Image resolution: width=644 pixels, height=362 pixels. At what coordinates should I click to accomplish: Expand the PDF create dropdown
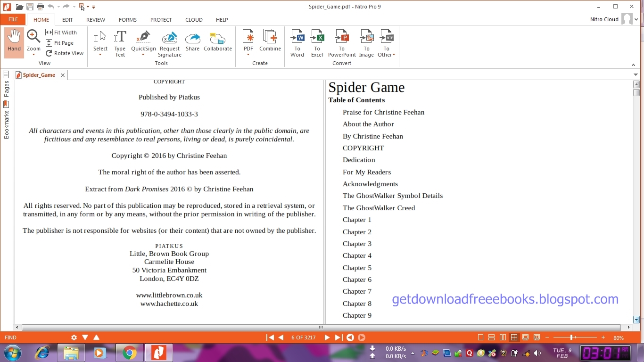tap(248, 55)
